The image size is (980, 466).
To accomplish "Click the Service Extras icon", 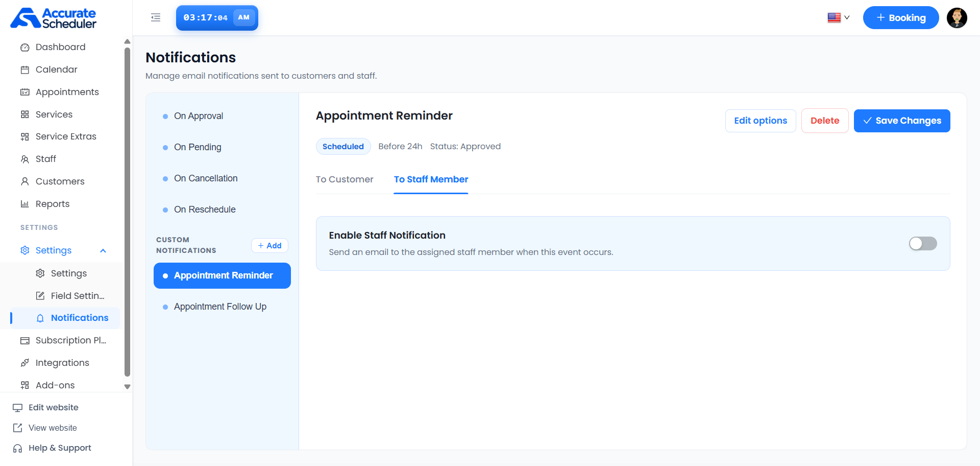I will [x=24, y=136].
